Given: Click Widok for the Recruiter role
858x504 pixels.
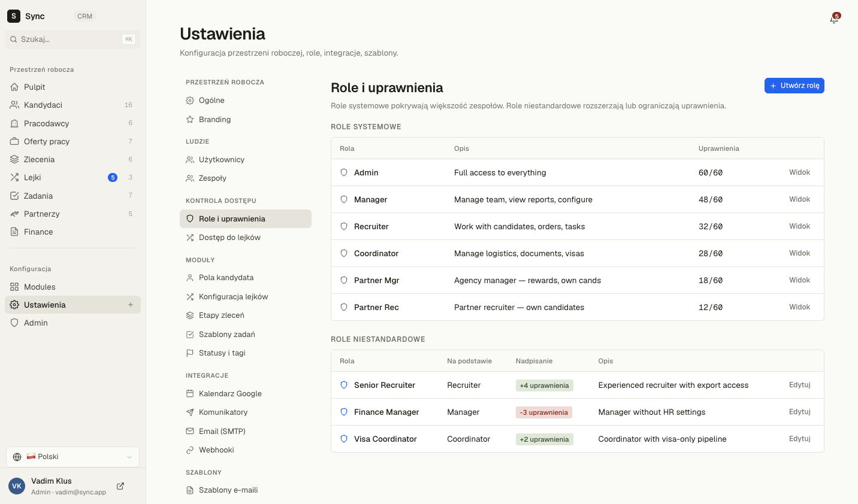Looking at the screenshot, I should [x=799, y=226].
